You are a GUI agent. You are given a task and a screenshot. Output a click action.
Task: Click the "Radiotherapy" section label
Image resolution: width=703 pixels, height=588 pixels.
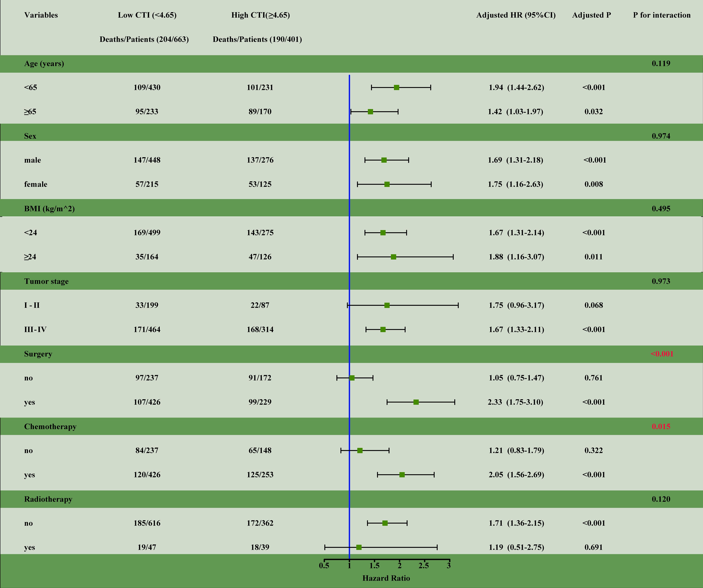tap(48, 499)
